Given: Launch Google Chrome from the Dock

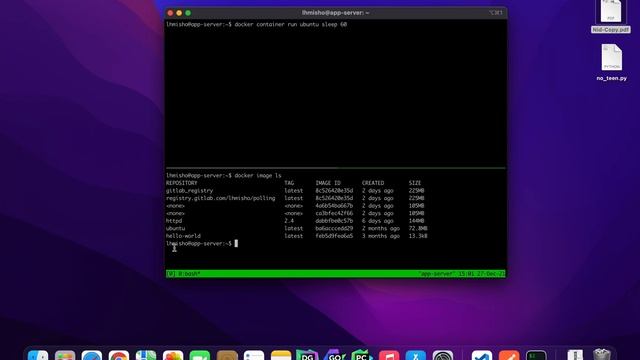Looking at the screenshot, I should 119,355.
